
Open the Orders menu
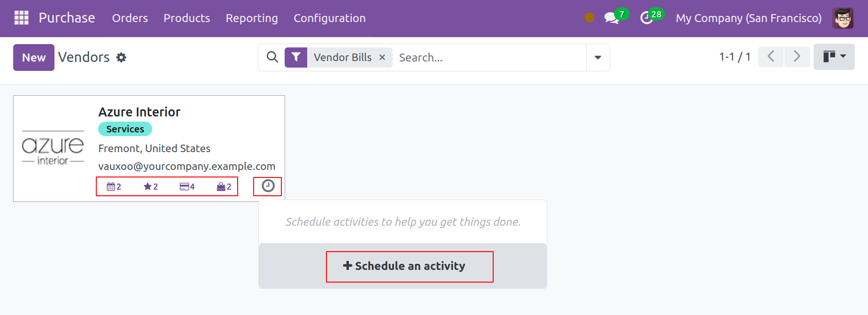130,18
